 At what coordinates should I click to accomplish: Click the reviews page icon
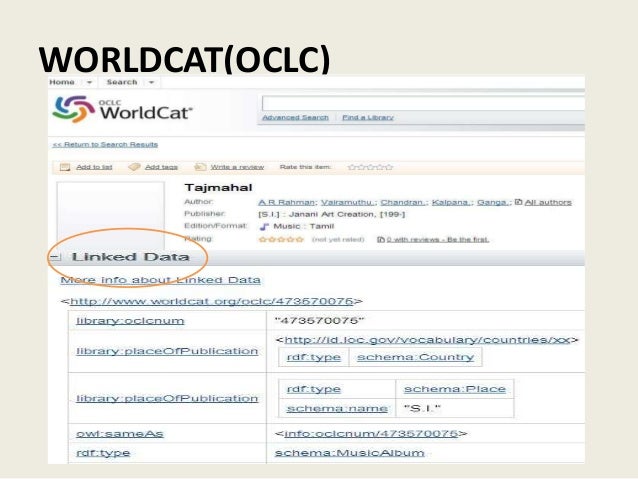tap(381, 239)
